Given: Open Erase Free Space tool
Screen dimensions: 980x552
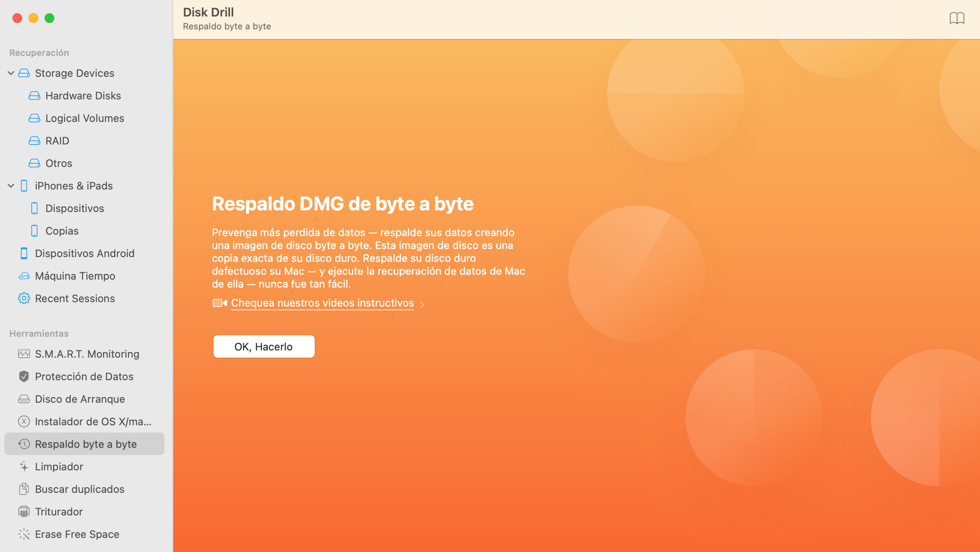Looking at the screenshot, I should [77, 534].
